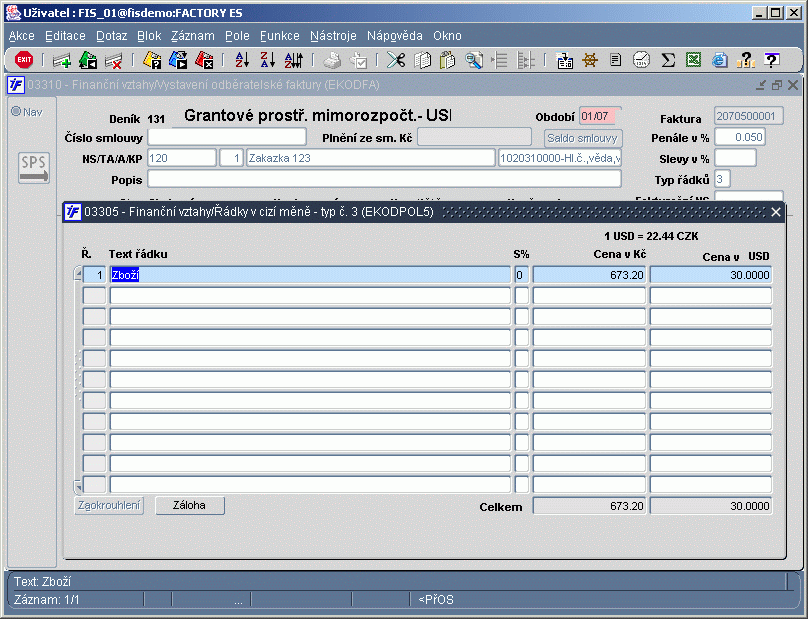Click the Sigma summation icon

click(x=668, y=60)
